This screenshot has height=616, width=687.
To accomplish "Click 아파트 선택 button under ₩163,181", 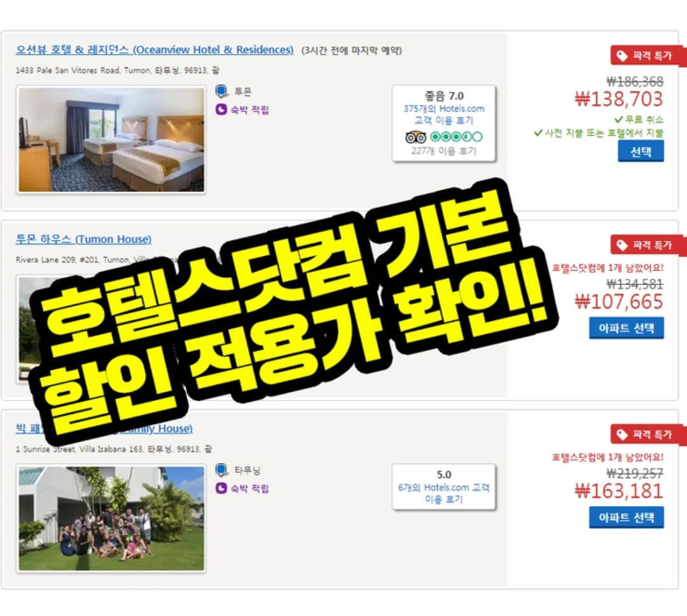I will point(626,517).
